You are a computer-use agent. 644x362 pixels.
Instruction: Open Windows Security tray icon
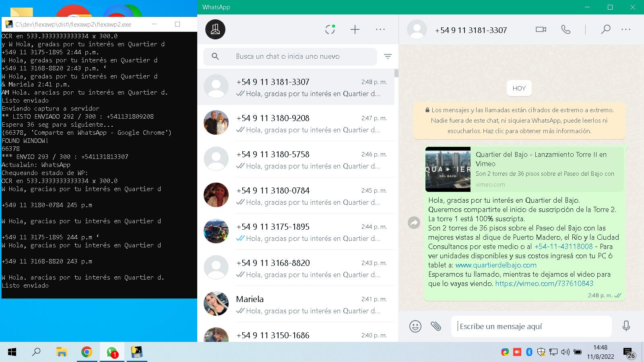[x=541, y=352]
